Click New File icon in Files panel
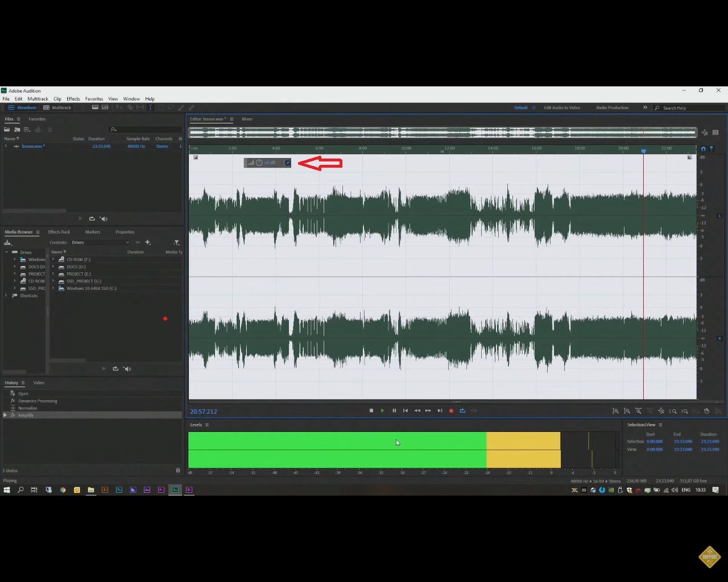 click(27, 130)
